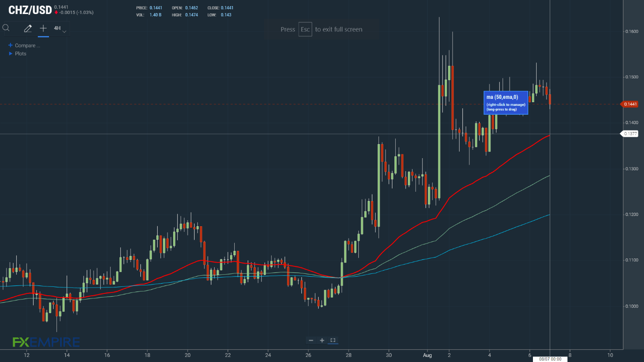The image size is (644, 362).
Task: Open the symbol search magnifier
Action: click(6, 28)
